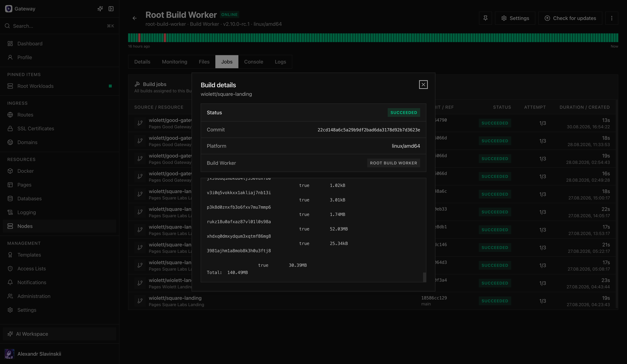Image resolution: width=627 pixels, height=364 pixels.
Task: Click branch icon of 27.08.2026, 04:23:43 row
Action: (140, 301)
